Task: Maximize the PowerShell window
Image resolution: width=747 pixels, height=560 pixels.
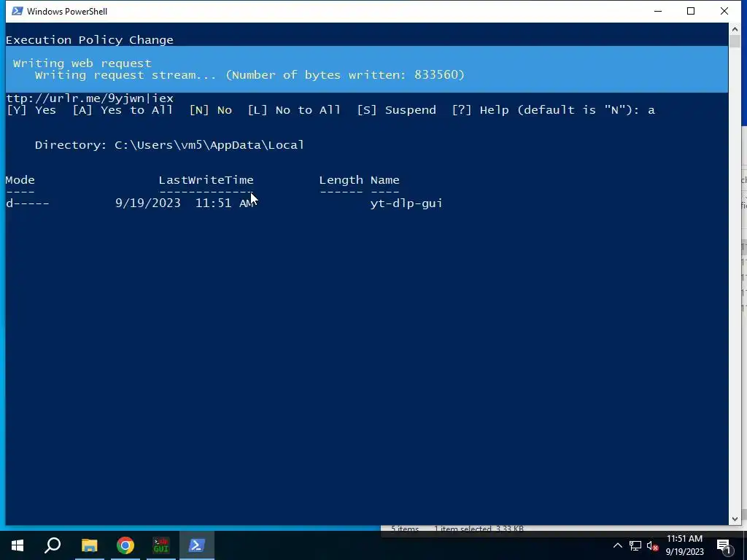Action: coord(691,11)
